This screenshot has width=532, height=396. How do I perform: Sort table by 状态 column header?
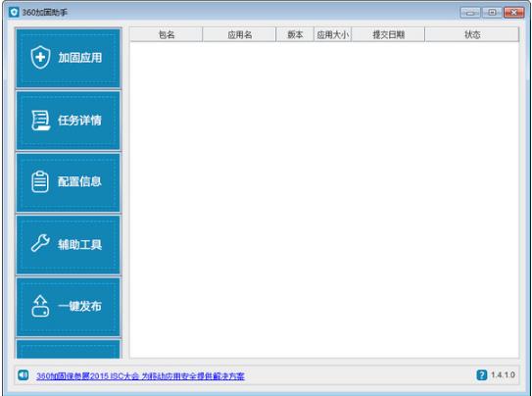[x=472, y=34]
